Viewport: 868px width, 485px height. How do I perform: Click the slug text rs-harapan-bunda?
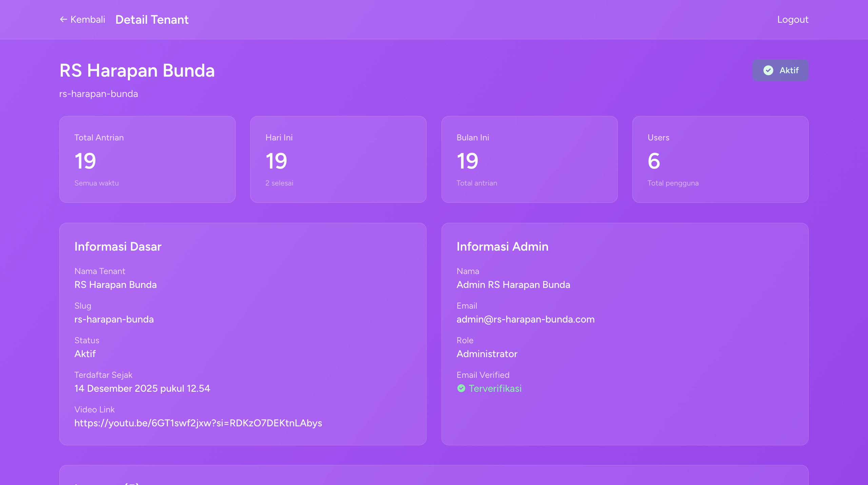click(114, 319)
